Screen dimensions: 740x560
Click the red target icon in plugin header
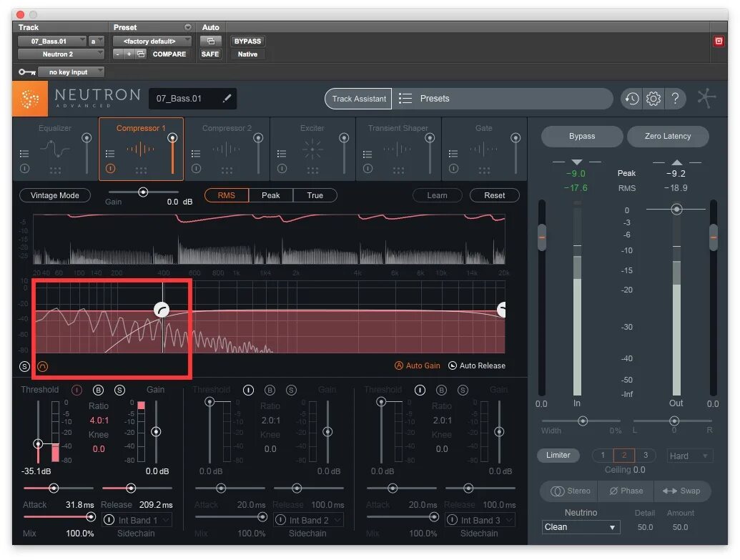(x=719, y=41)
